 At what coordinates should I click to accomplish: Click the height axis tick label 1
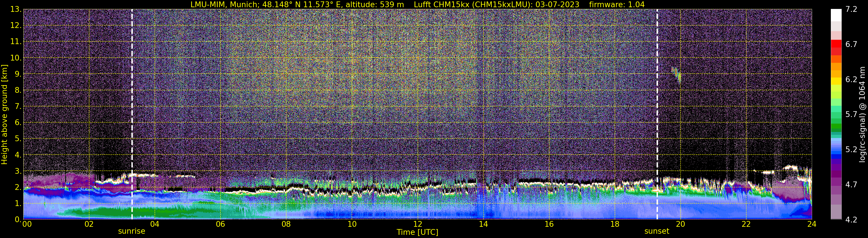(18, 203)
